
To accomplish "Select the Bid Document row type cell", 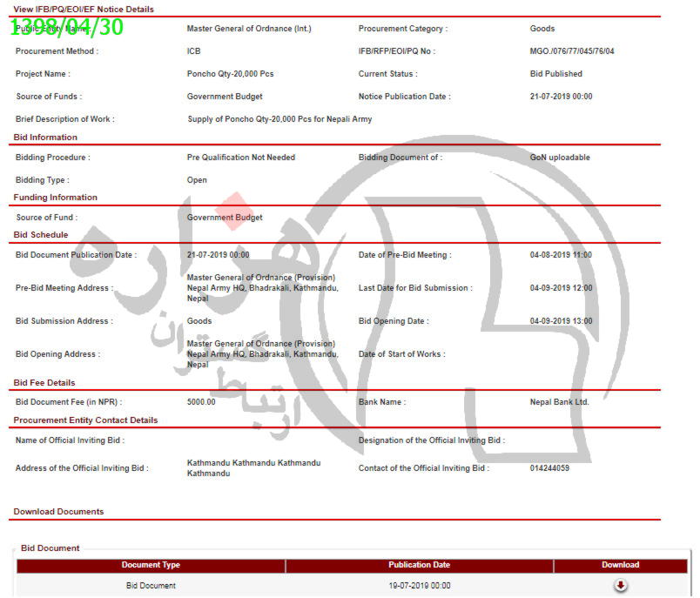I will click(x=151, y=586).
